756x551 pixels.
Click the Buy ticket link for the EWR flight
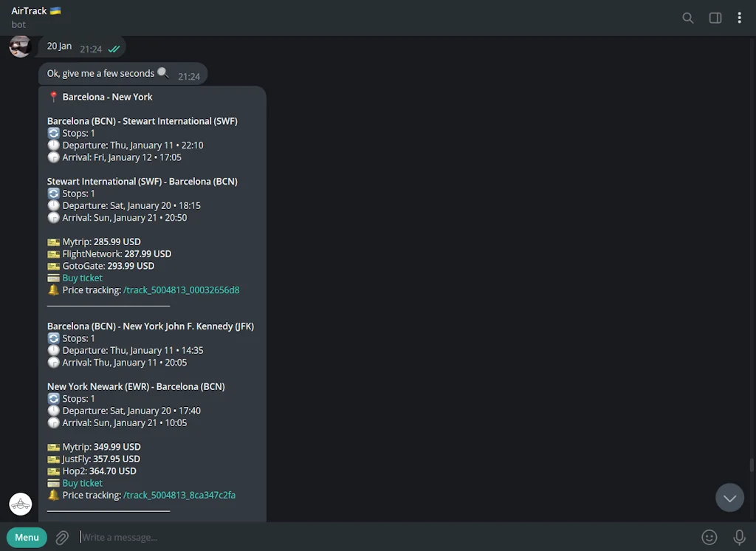click(82, 482)
